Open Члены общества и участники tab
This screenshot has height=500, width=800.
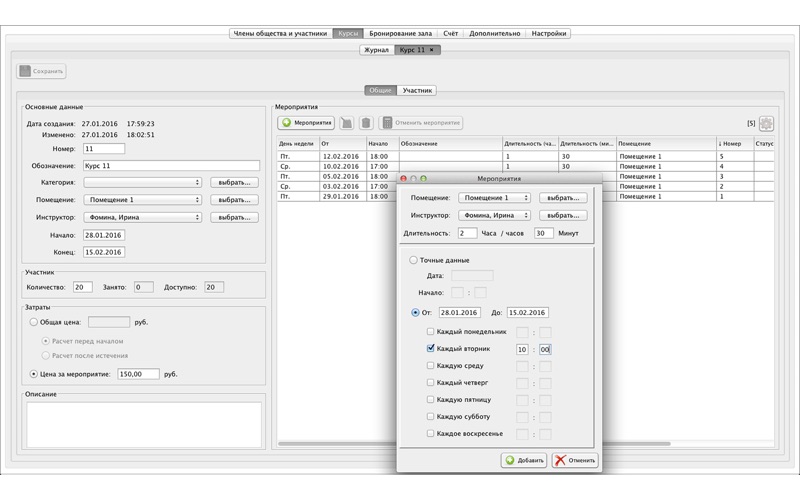[280, 34]
